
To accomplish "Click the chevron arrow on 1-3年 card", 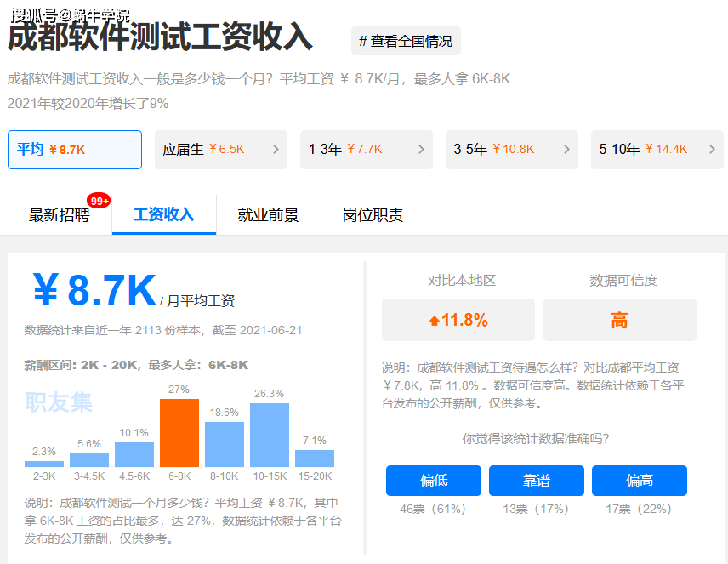I will click(x=421, y=150).
